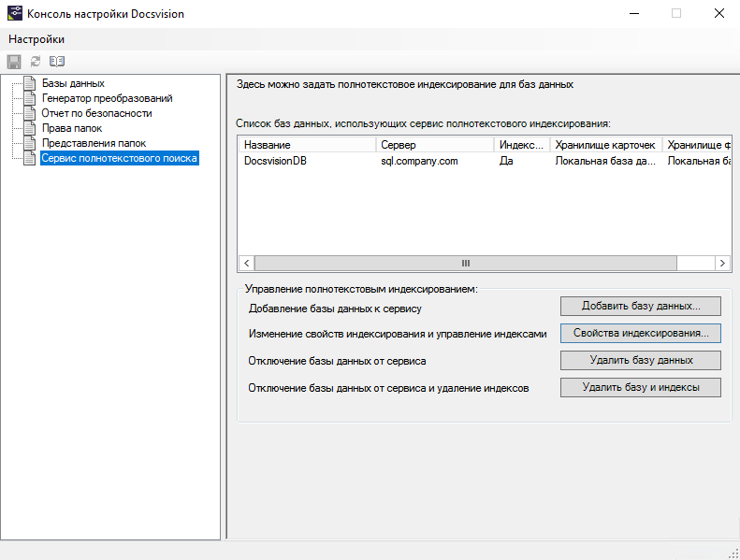
Task: Open the Настройки menu
Action: [x=37, y=39]
